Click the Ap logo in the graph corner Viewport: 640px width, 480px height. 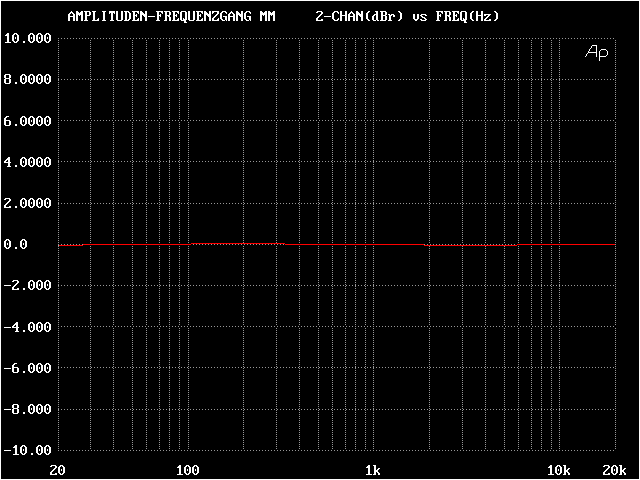[595, 52]
